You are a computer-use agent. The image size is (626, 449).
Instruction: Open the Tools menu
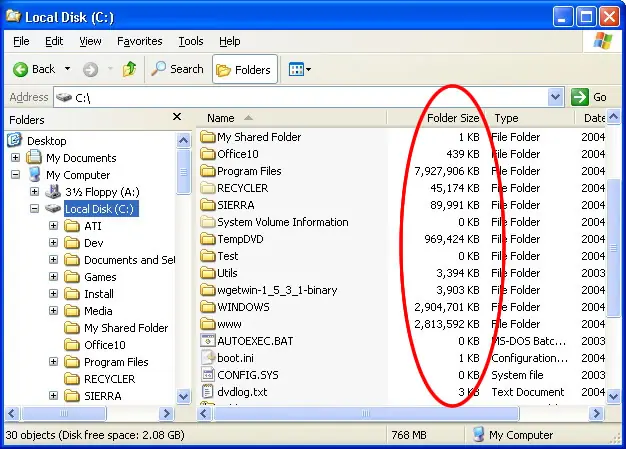[x=191, y=41]
